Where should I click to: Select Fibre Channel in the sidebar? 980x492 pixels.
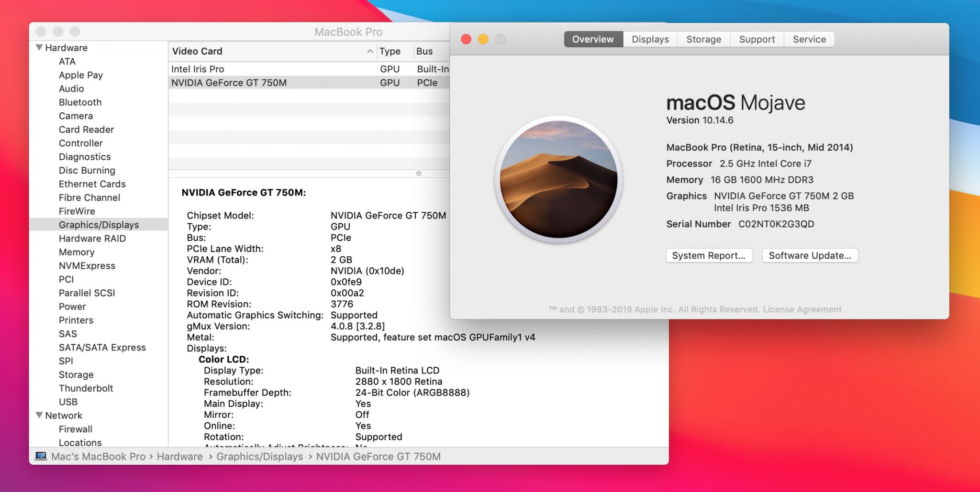click(x=89, y=197)
